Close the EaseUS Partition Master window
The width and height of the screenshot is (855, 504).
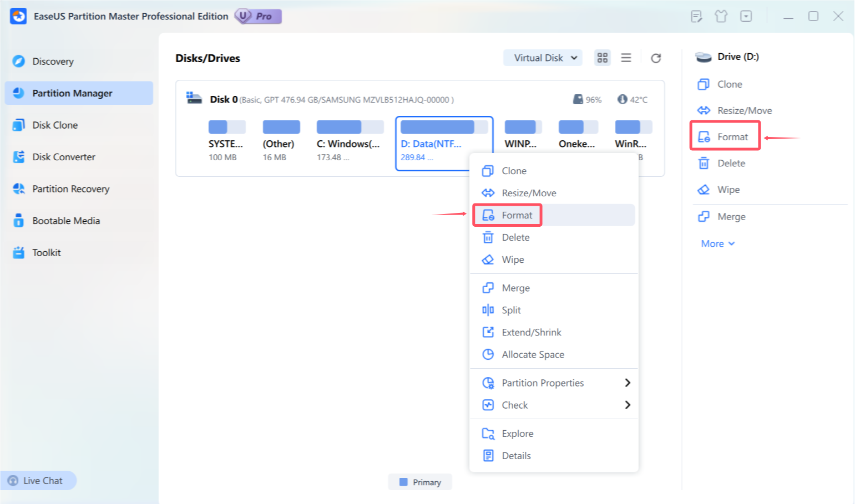(x=838, y=17)
